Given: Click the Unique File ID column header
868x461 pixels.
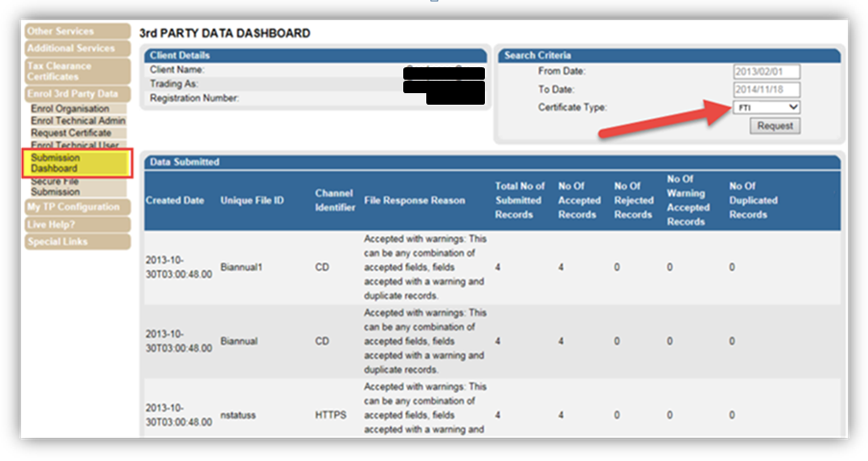Looking at the screenshot, I should [x=253, y=201].
